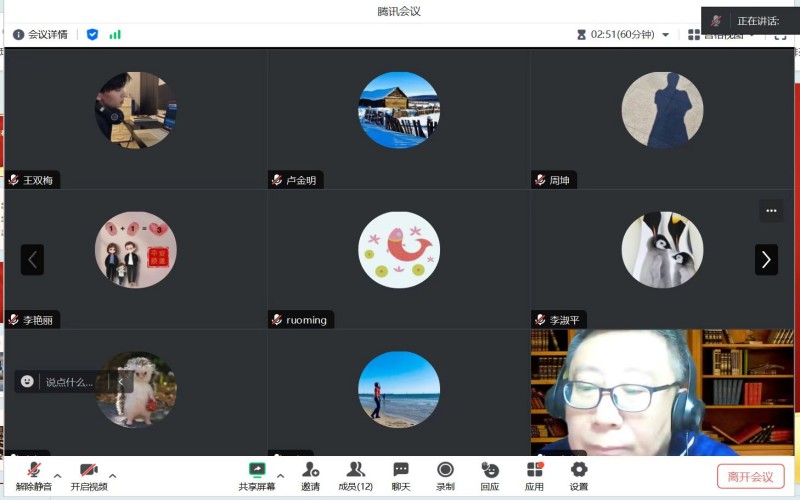Unmute the microphone (解除静音)

[x=34, y=474]
